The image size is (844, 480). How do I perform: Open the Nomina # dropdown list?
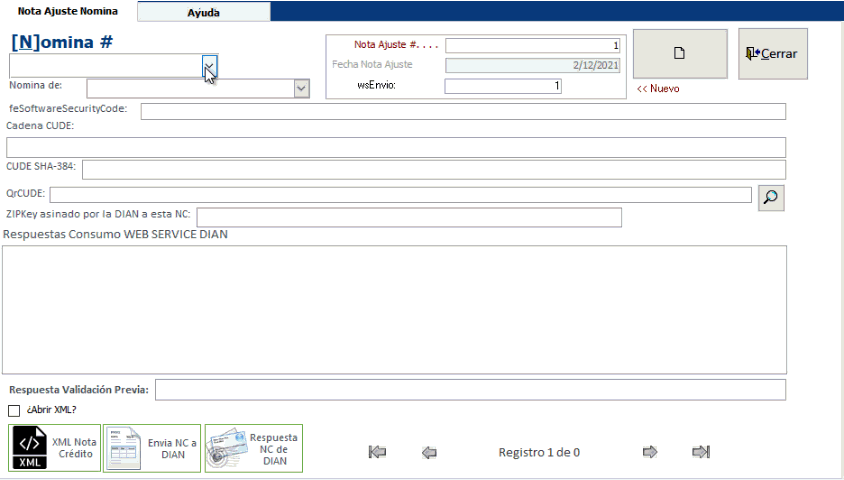209,65
